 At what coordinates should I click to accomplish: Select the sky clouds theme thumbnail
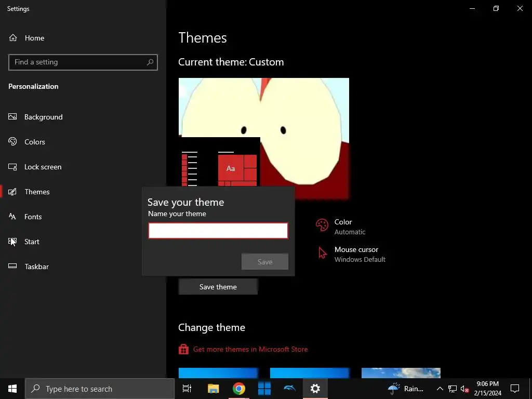(401, 373)
